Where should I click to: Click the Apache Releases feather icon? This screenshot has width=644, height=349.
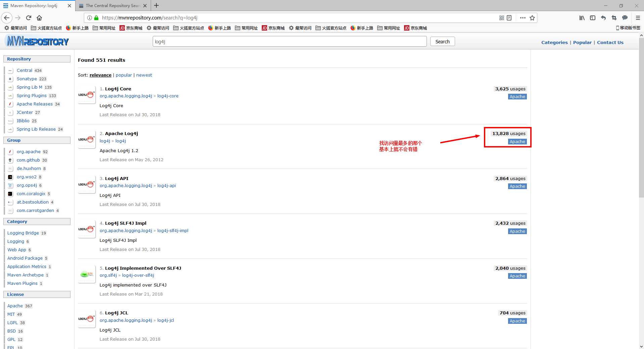[10, 104]
